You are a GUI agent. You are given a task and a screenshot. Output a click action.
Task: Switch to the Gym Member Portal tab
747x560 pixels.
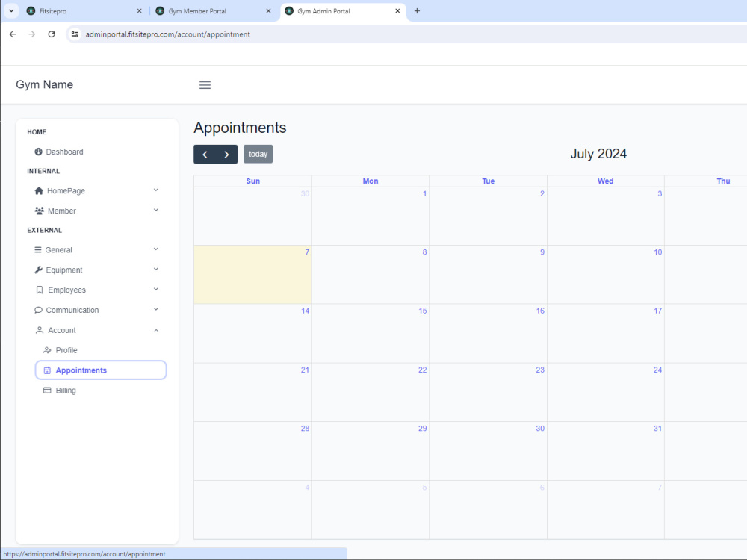point(213,11)
